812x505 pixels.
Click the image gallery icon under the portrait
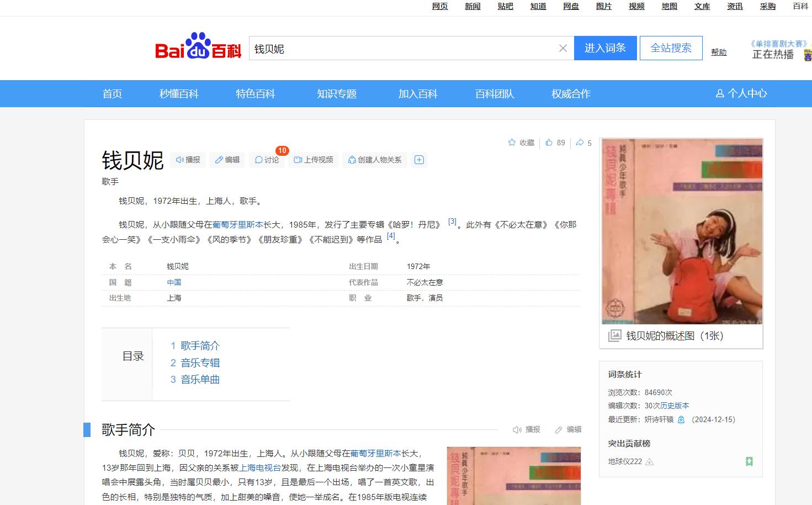coord(614,335)
